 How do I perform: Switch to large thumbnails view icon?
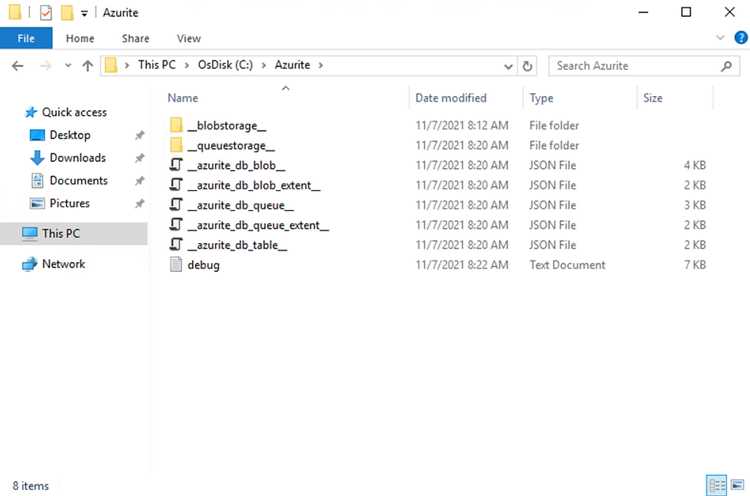pos(738,485)
